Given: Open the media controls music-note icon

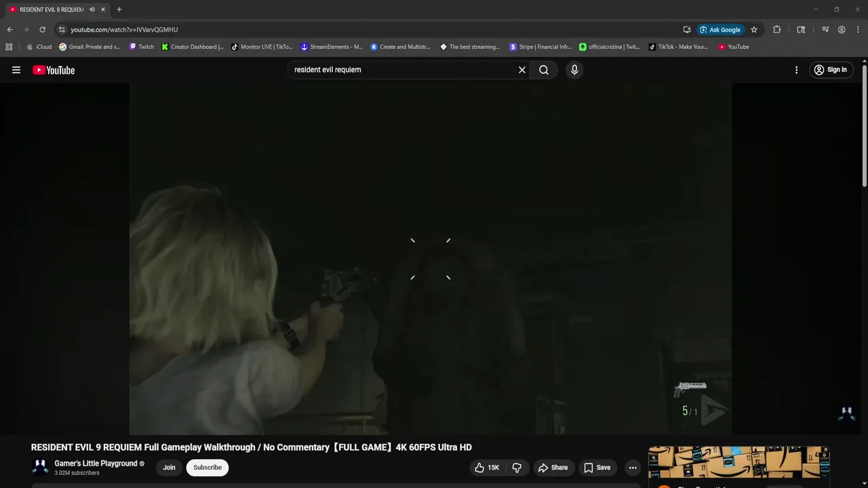Looking at the screenshot, I should click(825, 30).
